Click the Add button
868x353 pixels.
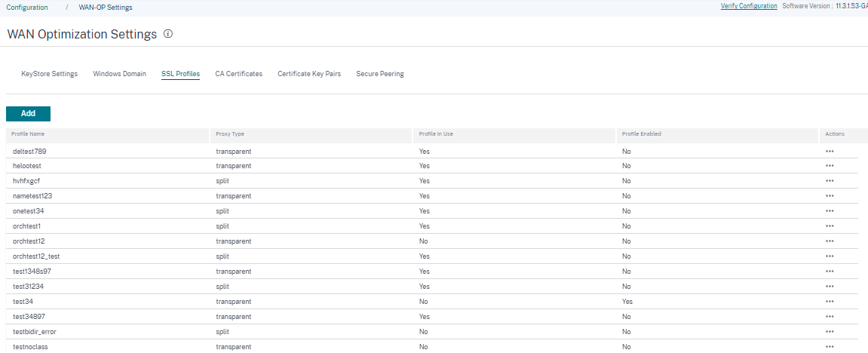click(x=28, y=113)
